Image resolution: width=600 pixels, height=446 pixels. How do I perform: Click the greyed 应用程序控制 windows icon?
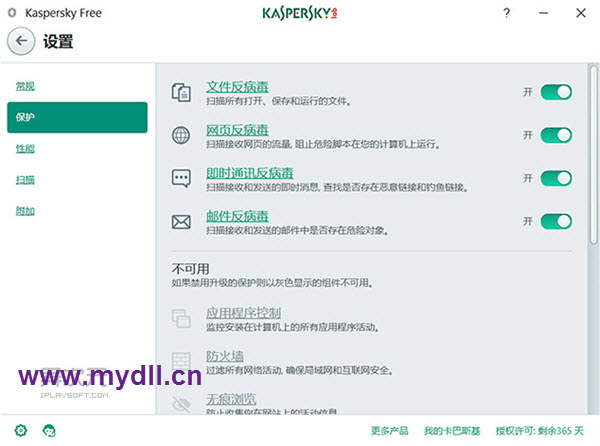pyautogui.click(x=181, y=318)
